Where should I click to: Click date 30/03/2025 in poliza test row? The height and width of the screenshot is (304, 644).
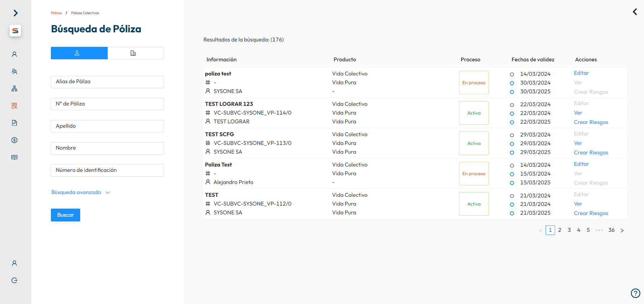(x=535, y=92)
